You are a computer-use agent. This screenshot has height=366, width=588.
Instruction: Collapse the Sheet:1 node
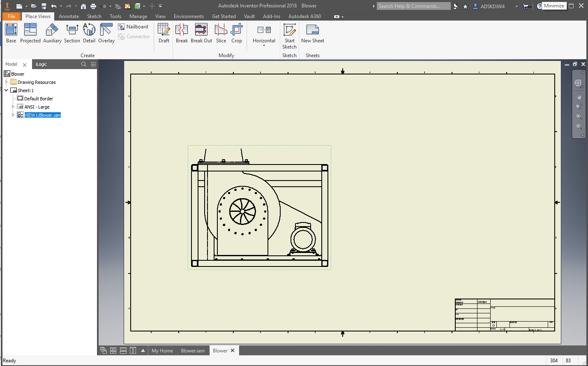tap(5, 90)
